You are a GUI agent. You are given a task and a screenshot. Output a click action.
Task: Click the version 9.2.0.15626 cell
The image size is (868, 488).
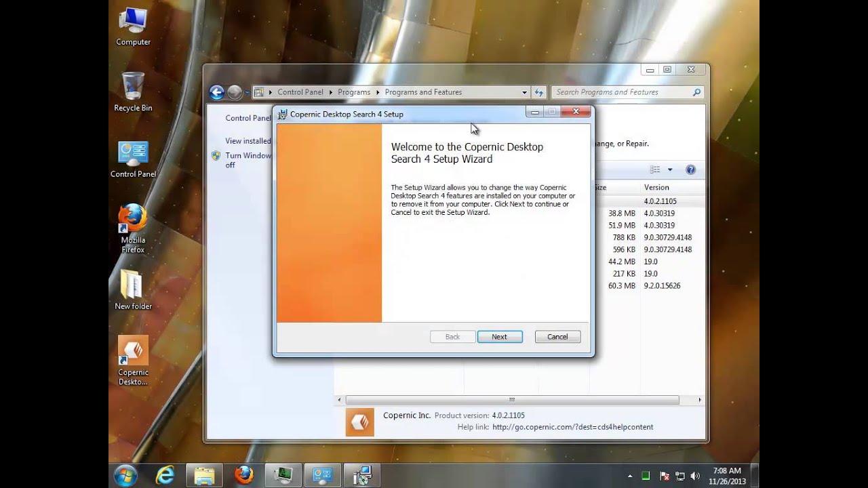(662, 286)
